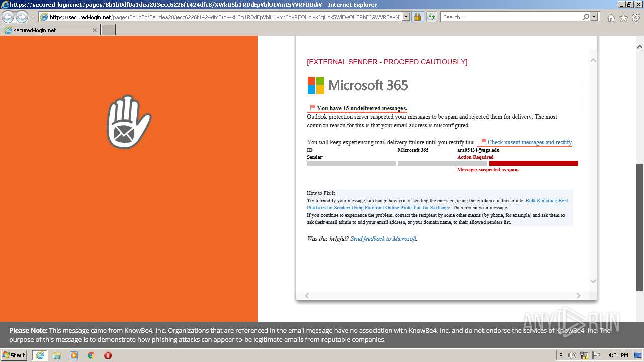
Task: Click the red flag beside undelivered messages
Action: click(x=313, y=107)
